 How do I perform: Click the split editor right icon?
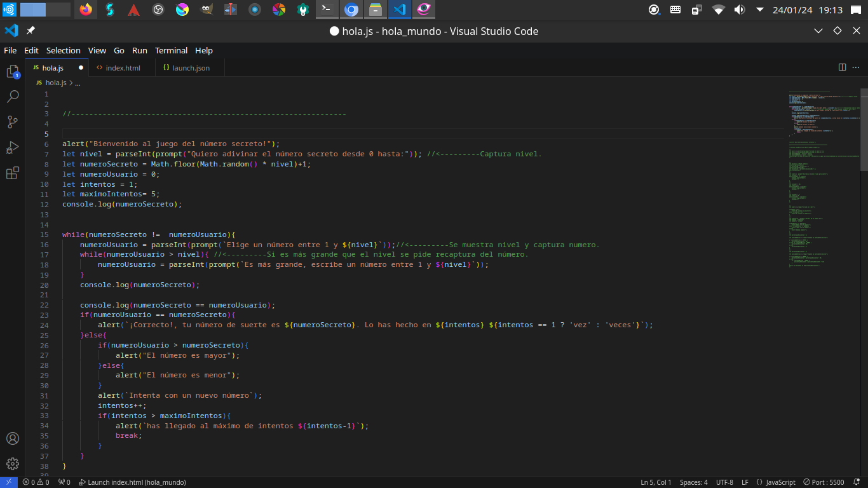[x=842, y=67]
